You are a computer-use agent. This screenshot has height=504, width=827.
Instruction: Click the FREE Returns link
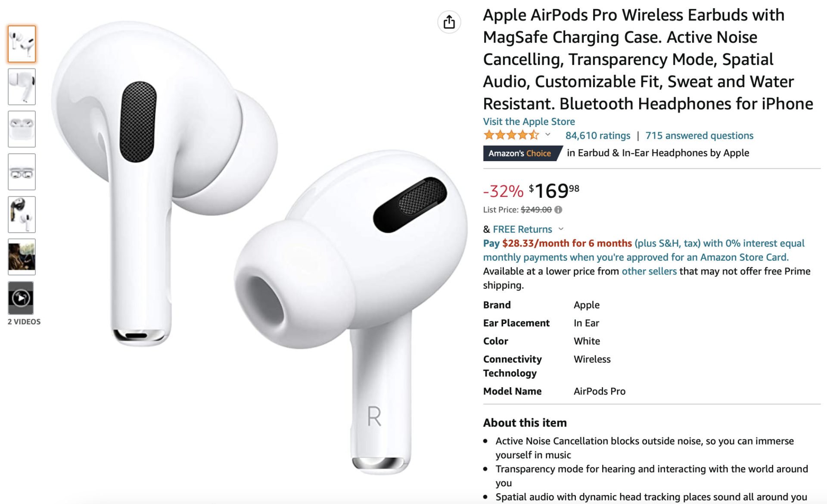522,229
